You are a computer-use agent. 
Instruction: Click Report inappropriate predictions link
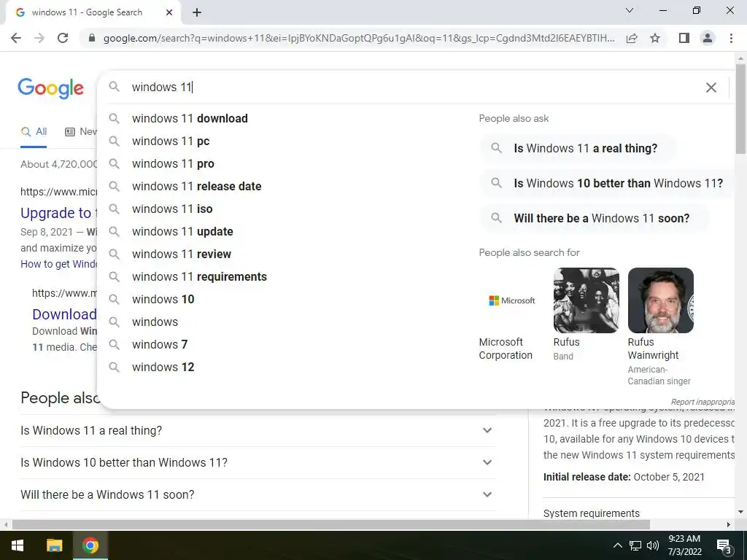click(703, 402)
